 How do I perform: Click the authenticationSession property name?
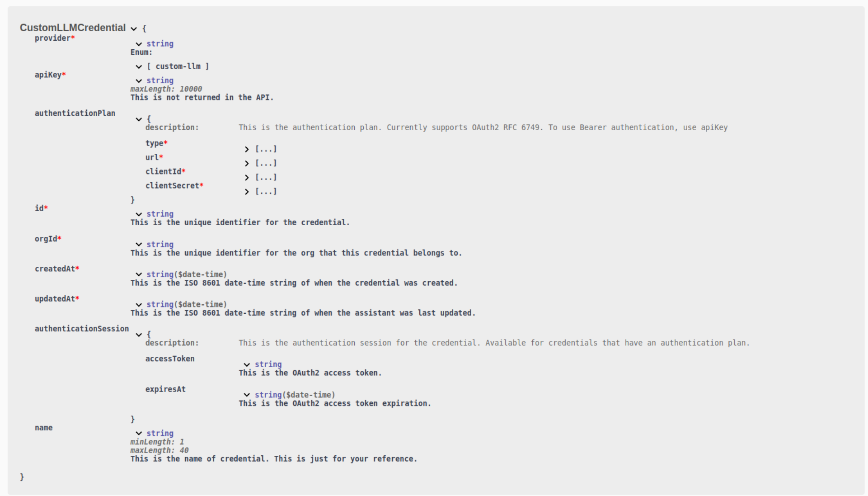pyautogui.click(x=82, y=329)
